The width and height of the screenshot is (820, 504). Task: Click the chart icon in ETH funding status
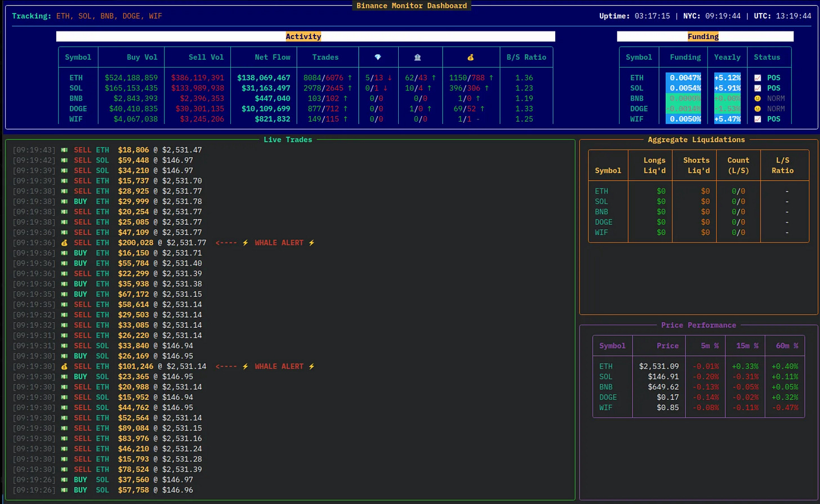[757, 78]
